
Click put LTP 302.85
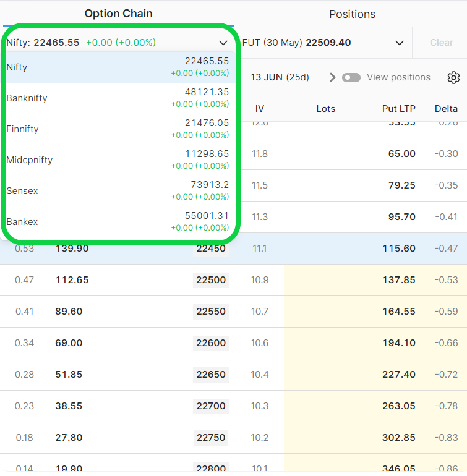(x=399, y=438)
